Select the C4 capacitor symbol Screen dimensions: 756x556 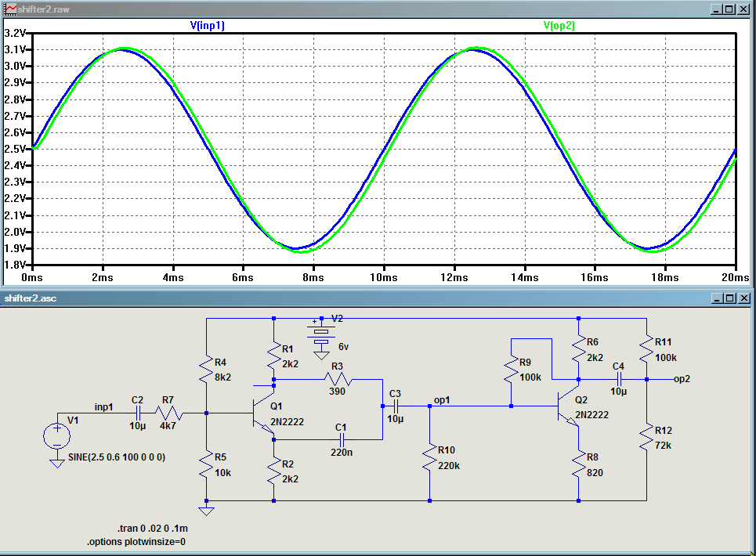619,379
